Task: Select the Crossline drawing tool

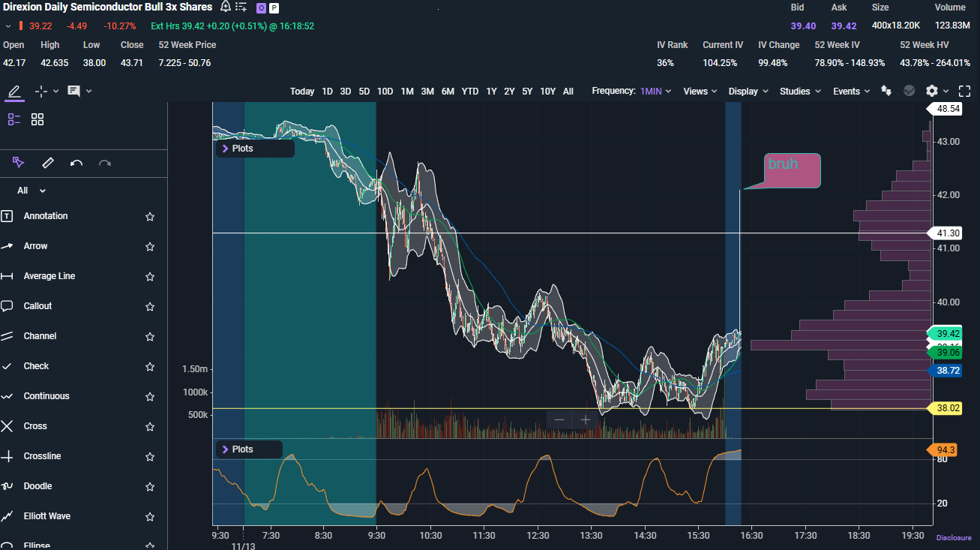Action: (x=42, y=456)
